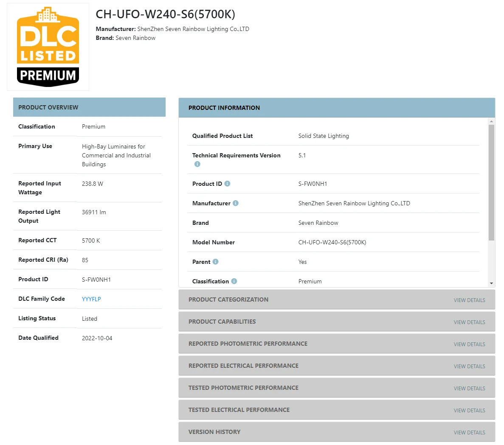The width and height of the screenshot is (504, 445).
Task: Select the 238.8 W input wattage value
Action: point(93,184)
